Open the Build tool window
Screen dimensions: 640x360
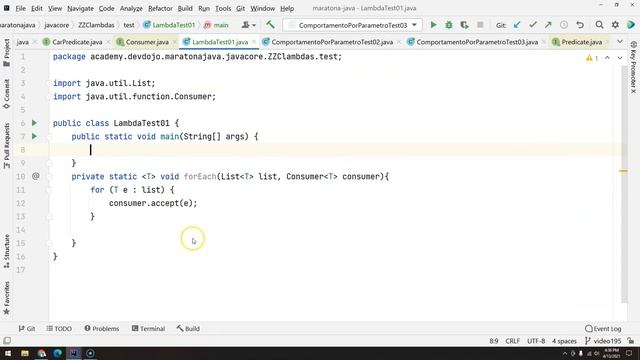pyautogui.click(x=188, y=329)
